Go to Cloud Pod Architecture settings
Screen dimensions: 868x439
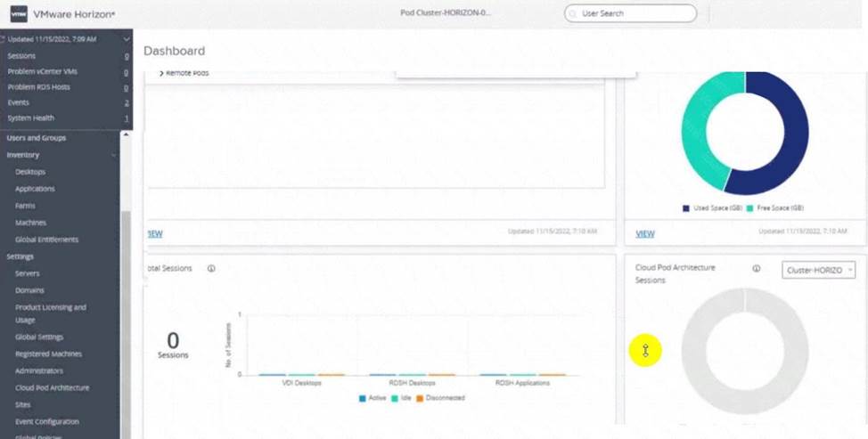pos(52,387)
